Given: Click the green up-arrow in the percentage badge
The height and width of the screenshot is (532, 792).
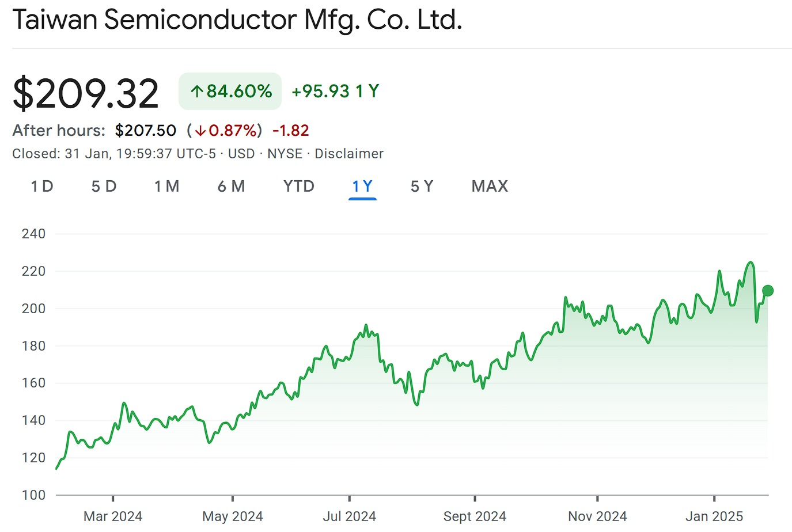Looking at the screenshot, I should [x=198, y=90].
